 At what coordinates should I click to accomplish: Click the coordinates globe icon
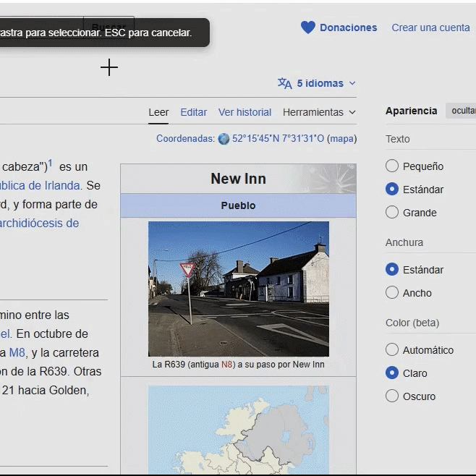pos(224,139)
